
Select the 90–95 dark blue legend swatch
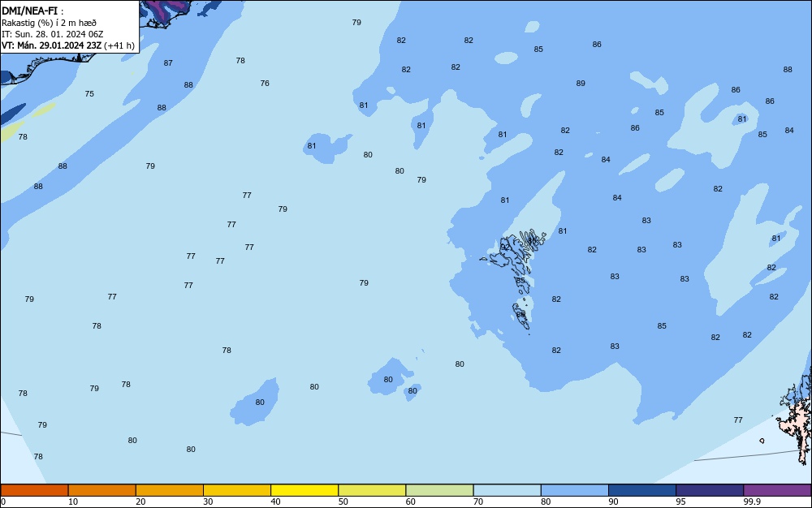[x=642, y=490]
